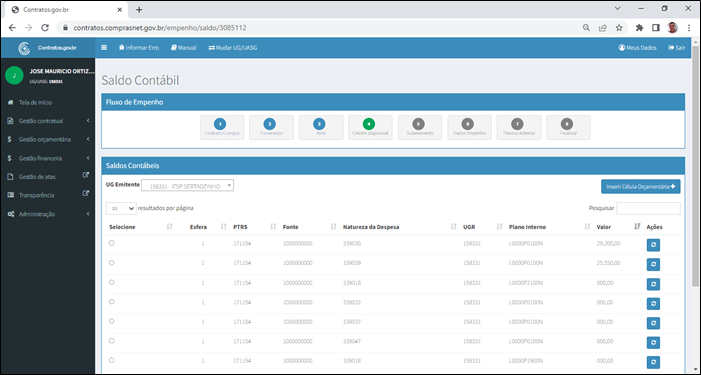Select radio button for Natureza 339047
Viewport: 701px width, 375px height.
[x=112, y=341]
